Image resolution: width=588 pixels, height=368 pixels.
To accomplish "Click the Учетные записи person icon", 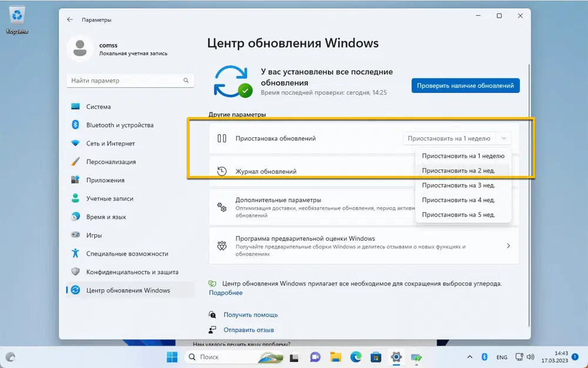I will (75, 198).
